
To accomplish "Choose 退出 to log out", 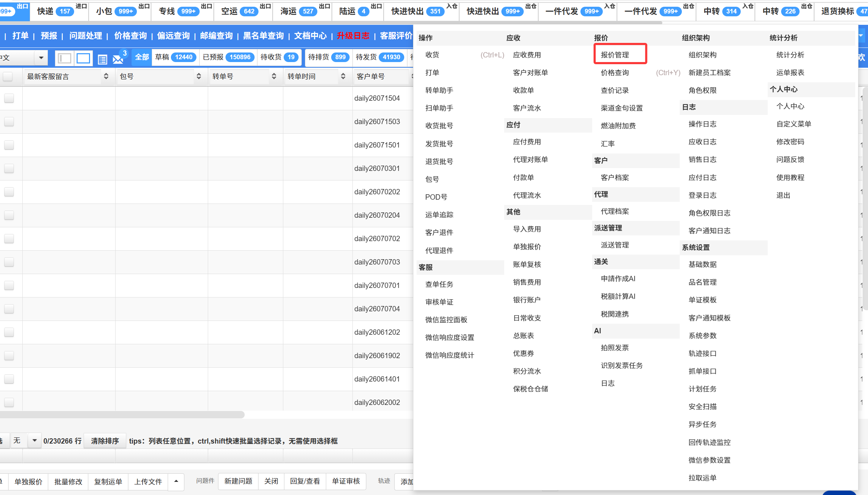I will (783, 195).
